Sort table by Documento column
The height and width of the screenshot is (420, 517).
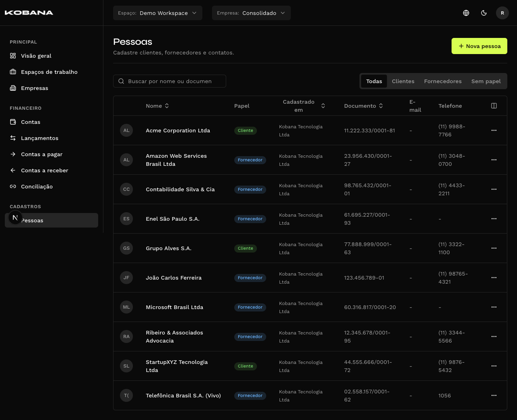click(x=364, y=106)
